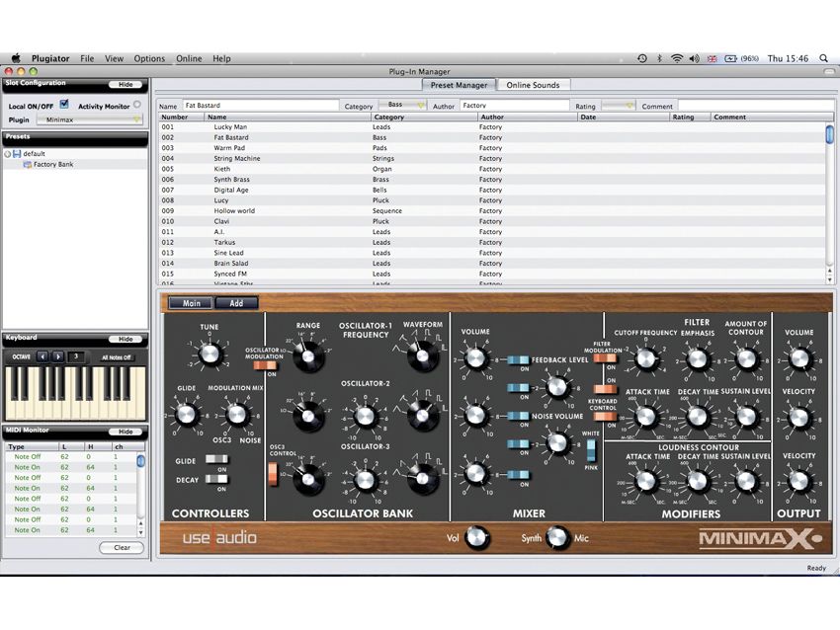The image size is (840, 630).
Task: Toggle the Activity Monitor radio indicator
Action: click(x=137, y=105)
